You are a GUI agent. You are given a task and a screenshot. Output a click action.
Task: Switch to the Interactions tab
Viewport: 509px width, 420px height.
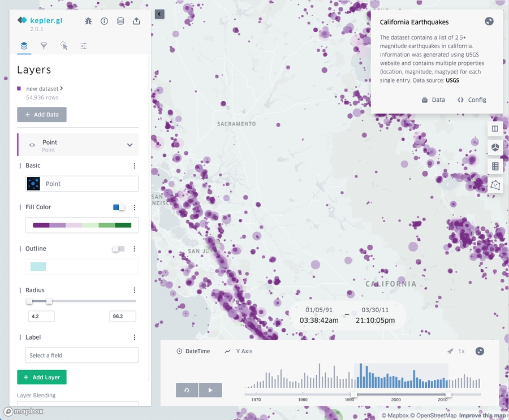(x=64, y=46)
